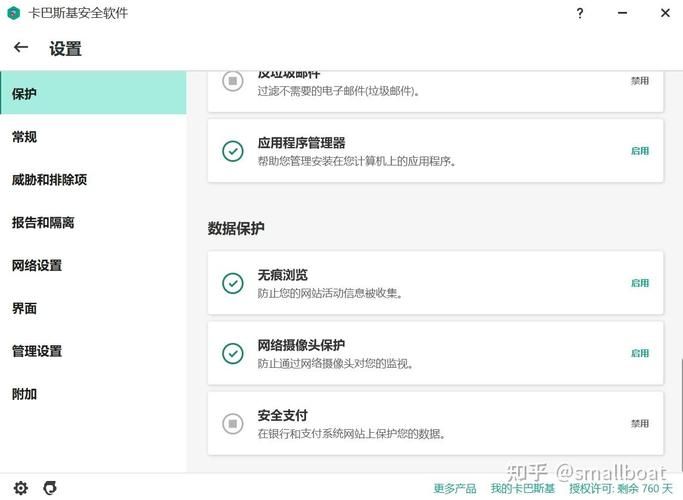
Task: Open 网络摄像头保护 settings title
Action: pos(301,345)
